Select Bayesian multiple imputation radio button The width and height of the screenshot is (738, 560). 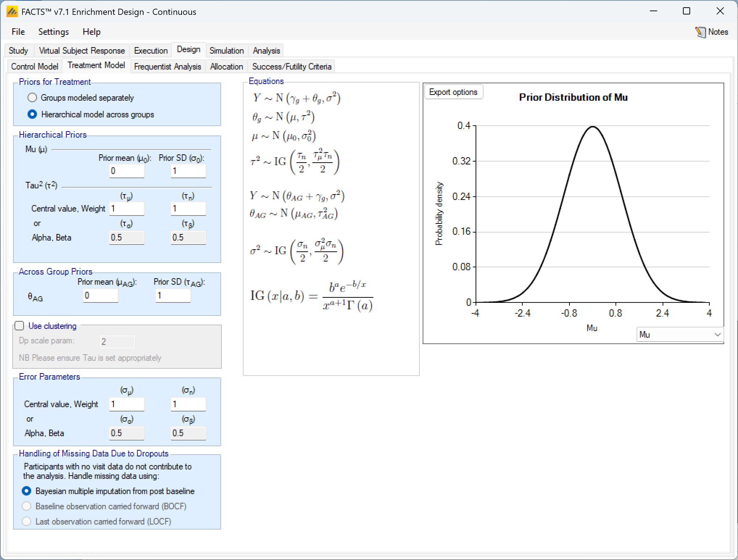tap(26, 491)
